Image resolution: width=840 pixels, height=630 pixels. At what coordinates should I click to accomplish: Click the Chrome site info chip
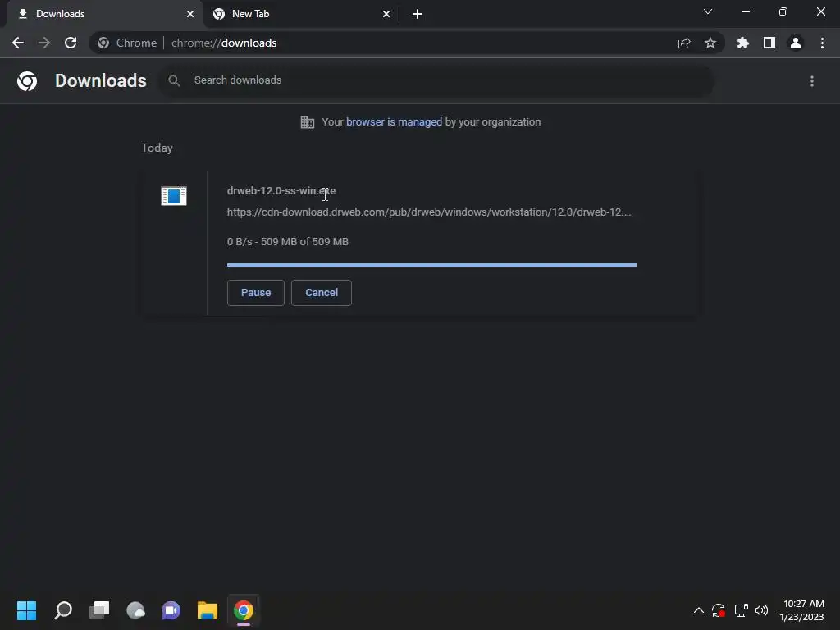(127, 43)
